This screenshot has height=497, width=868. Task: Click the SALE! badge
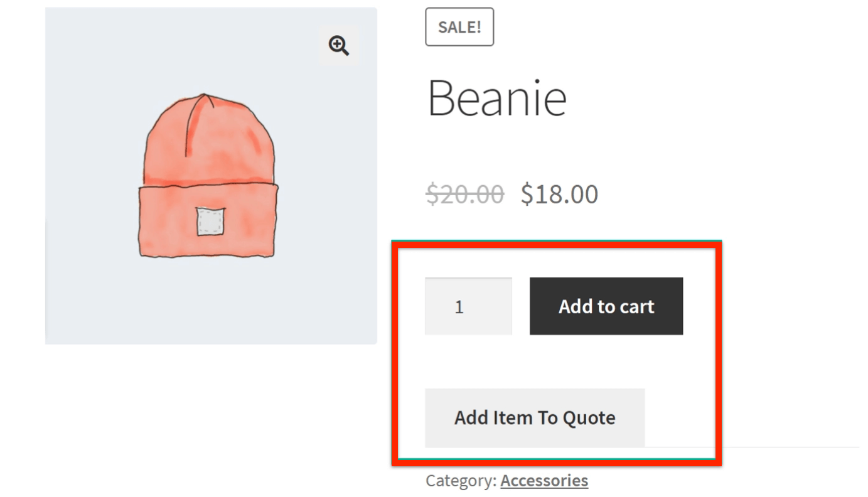[x=459, y=27]
